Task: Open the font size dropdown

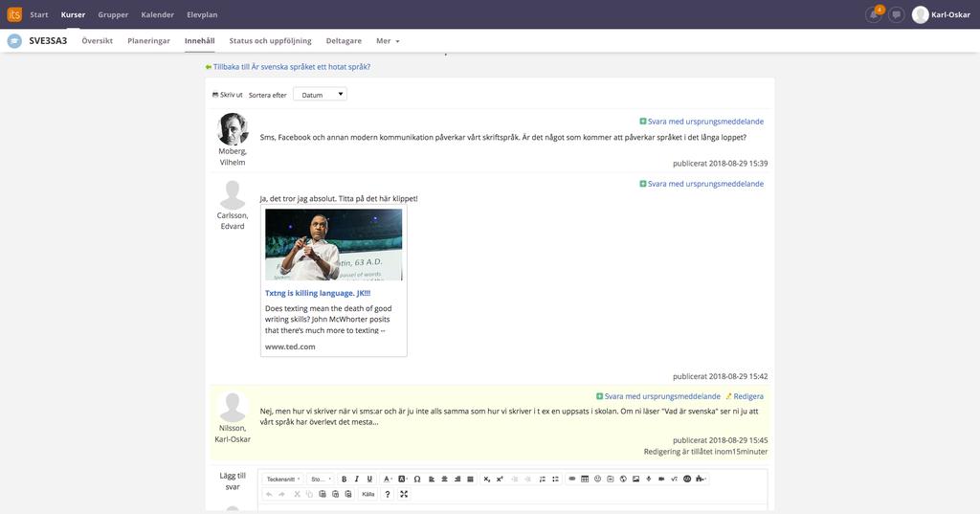Action: click(322, 479)
